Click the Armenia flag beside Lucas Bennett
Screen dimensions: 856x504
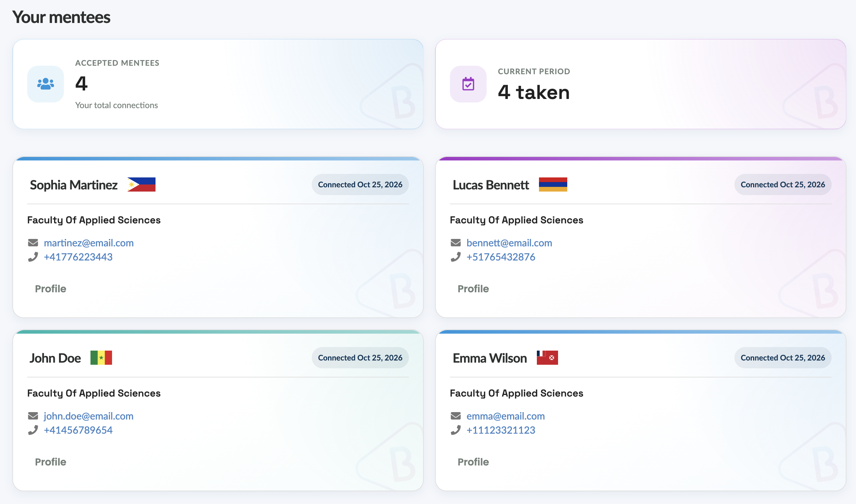tap(553, 184)
